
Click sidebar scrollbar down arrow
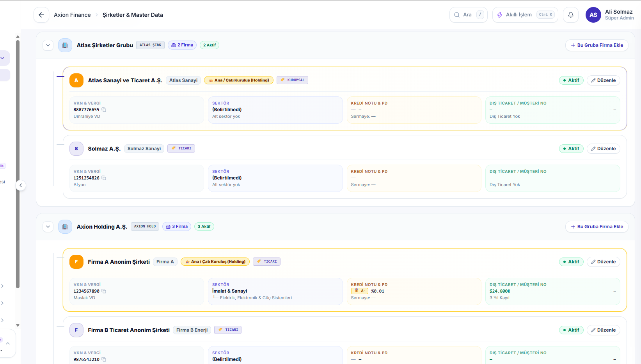point(18,325)
